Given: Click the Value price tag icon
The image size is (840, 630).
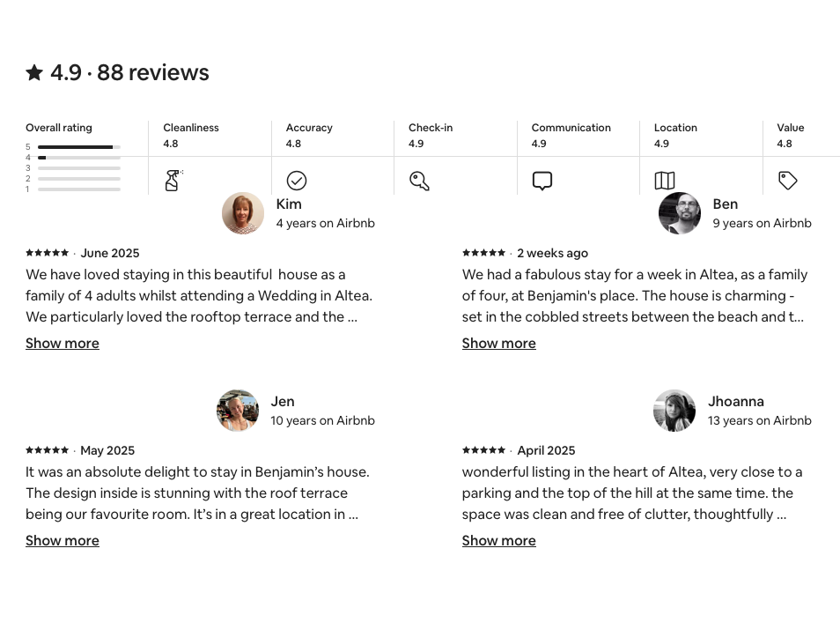Looking at the screenshot, I should tap(788, 181).
